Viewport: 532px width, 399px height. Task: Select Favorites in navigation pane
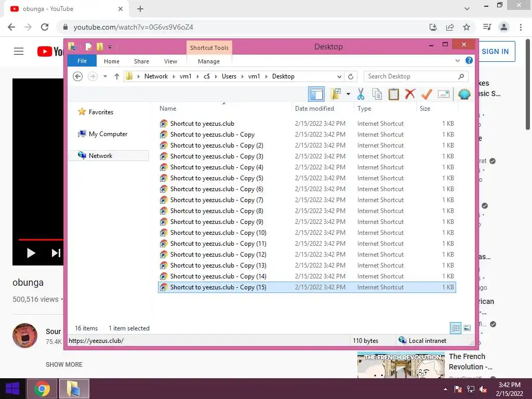[x=101, y=112]
